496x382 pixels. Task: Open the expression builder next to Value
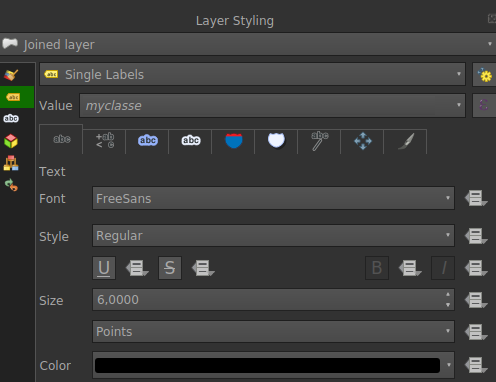click(x=484, y=105)
